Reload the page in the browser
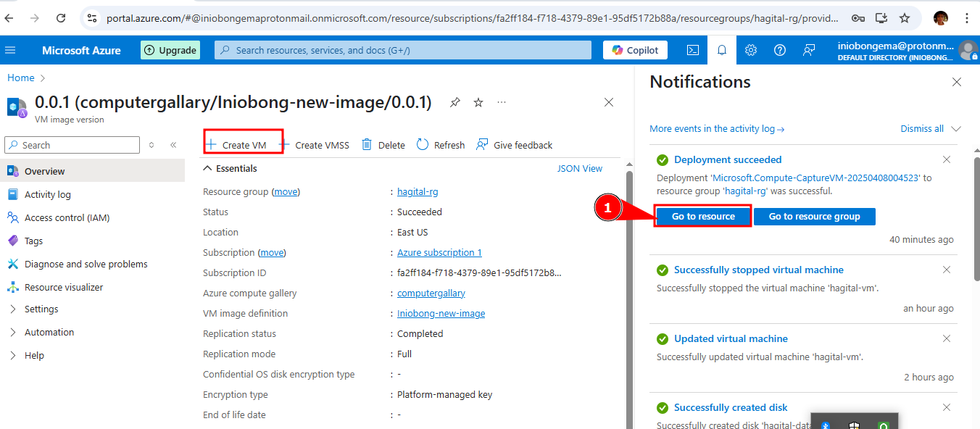Screen dimensions: 980x429 click(61, 18)
